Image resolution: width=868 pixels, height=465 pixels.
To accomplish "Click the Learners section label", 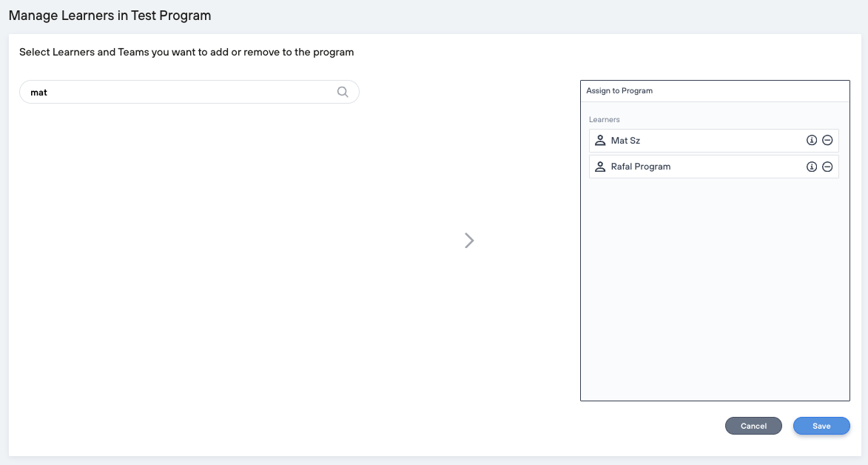I will (x=604, y=119).
